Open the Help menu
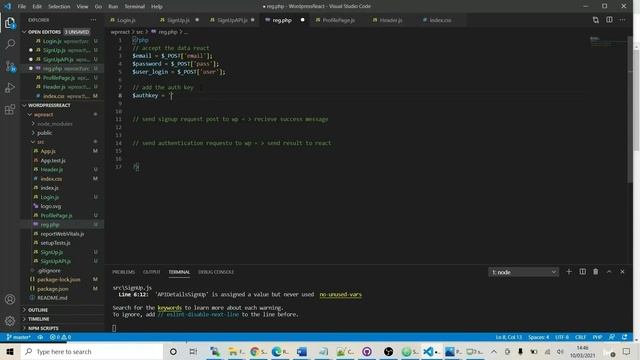This screenshot has width=640, height=360. coord(157,7)
